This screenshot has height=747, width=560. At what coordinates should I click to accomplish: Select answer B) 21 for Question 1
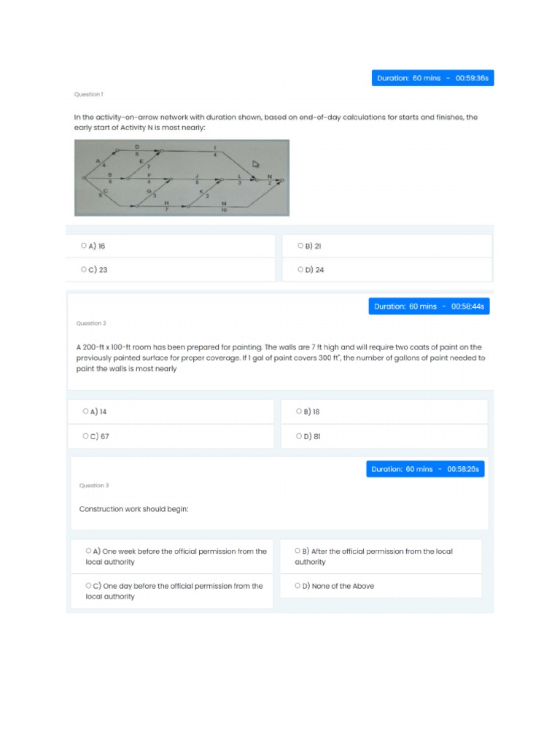300,247
